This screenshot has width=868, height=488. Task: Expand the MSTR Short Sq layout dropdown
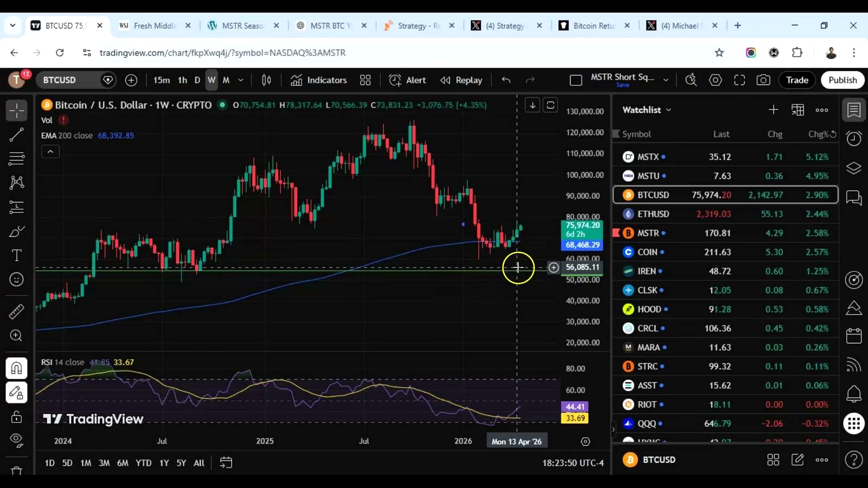coord(666,80)
